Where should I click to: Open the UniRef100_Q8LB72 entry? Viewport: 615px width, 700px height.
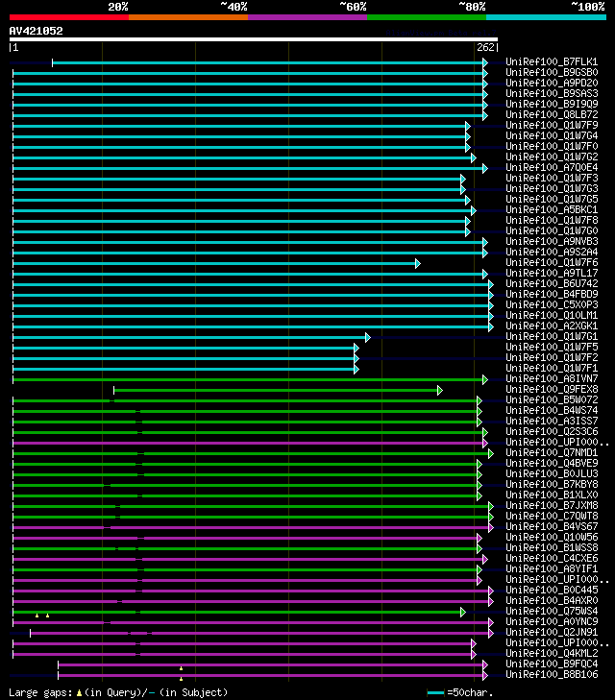(x=552, y=114)
